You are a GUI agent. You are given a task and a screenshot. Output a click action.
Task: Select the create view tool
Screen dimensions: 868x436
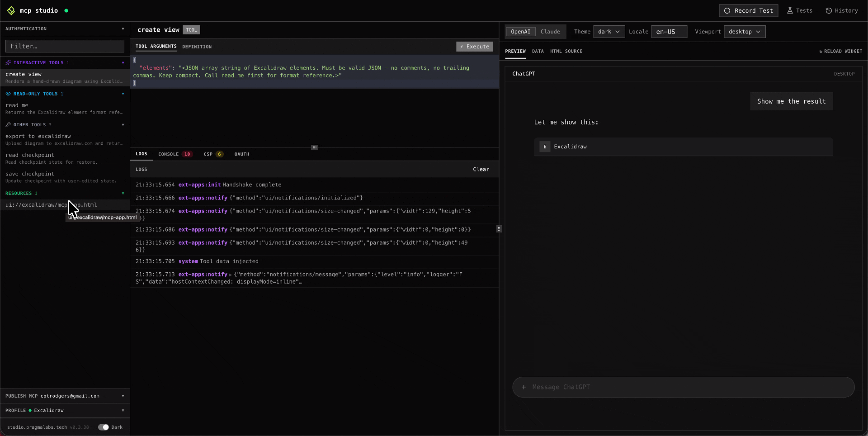(x=65, y=77)
